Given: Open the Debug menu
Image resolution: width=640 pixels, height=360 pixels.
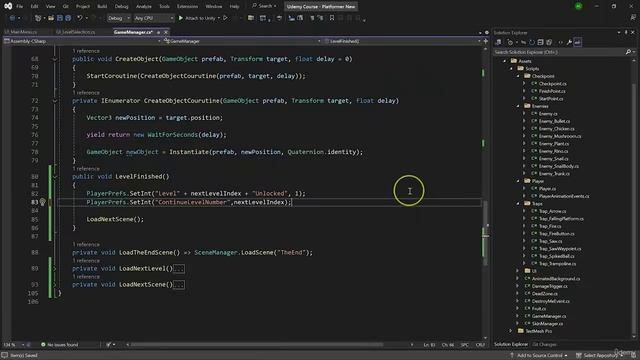Looking at the screenshot, I should click(121, 6).
